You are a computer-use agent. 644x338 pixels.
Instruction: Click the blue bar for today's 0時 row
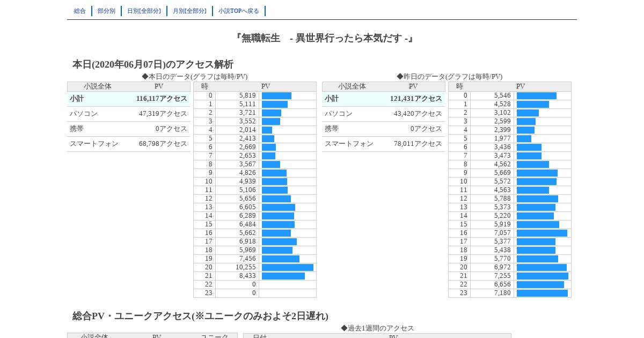tap(276, 95)
